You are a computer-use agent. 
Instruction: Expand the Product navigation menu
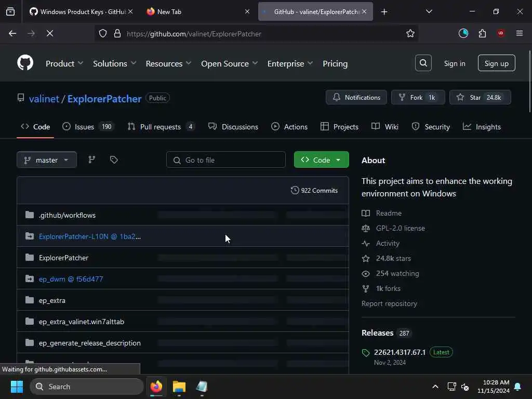click(x=64, y=63)
